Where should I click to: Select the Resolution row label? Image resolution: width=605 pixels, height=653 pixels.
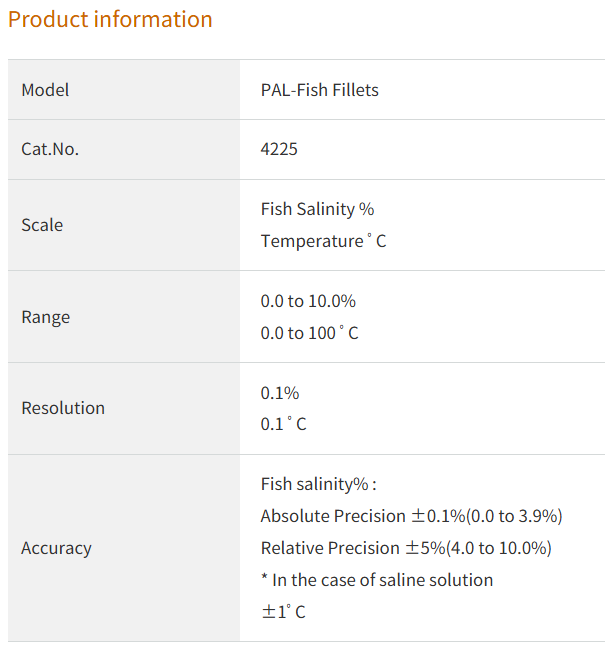click(63, 408)
